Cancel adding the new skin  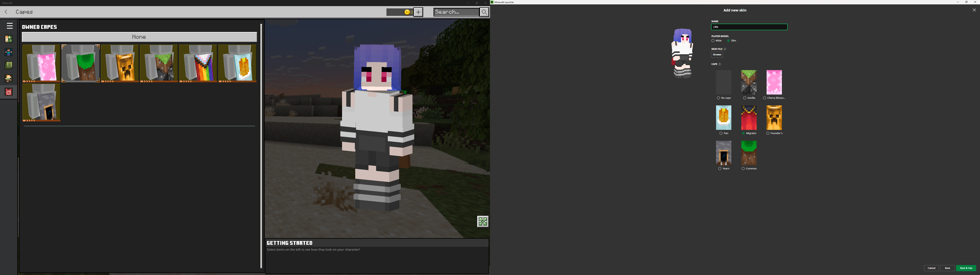click(x=931, y=268)
